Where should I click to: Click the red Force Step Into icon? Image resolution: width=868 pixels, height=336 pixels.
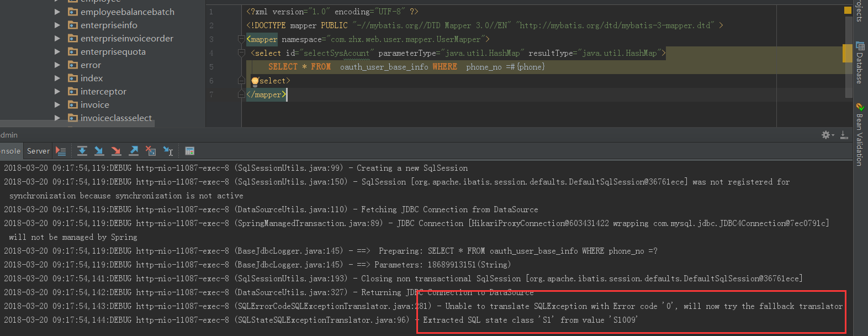(x=116, y=151)
